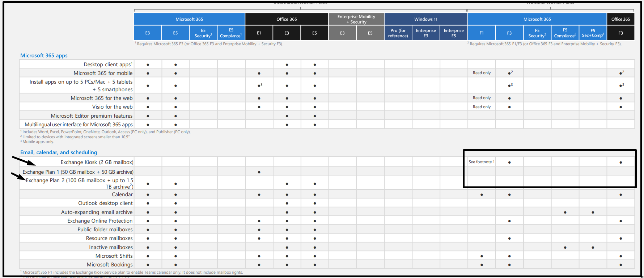Select the Microsoft 365 F1 column header
The image size is (644, 278).
pyautogui.click(x=482, y=33)
